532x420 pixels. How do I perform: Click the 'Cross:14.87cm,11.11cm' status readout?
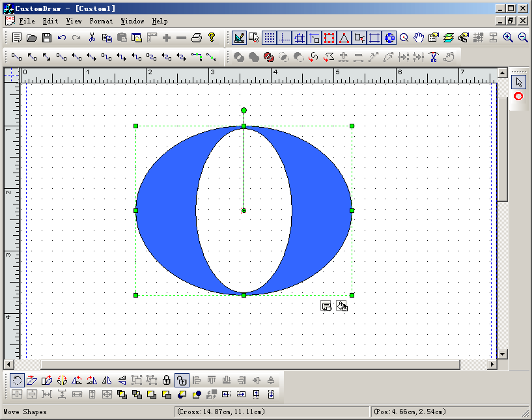(x=221, y=412)
